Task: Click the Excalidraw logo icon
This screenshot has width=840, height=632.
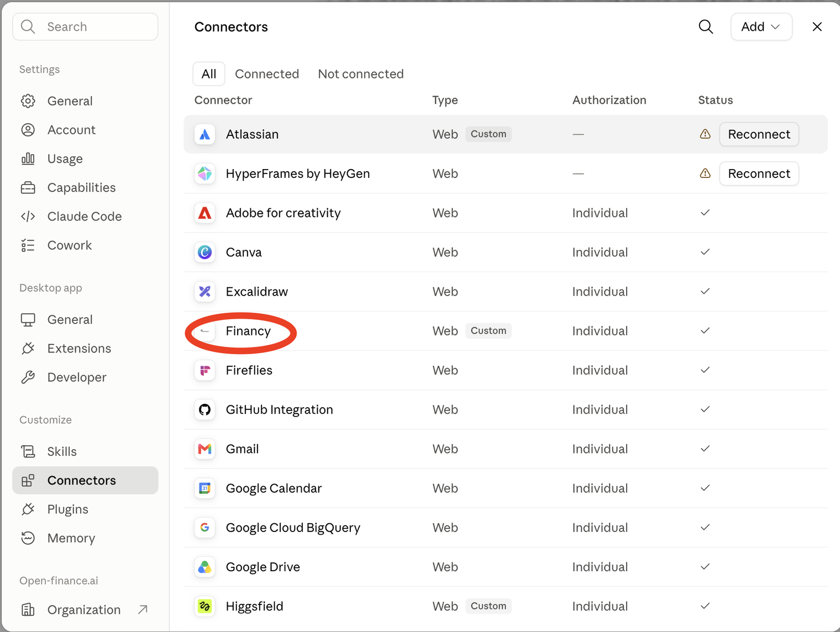Action: (x=205, y=292)
